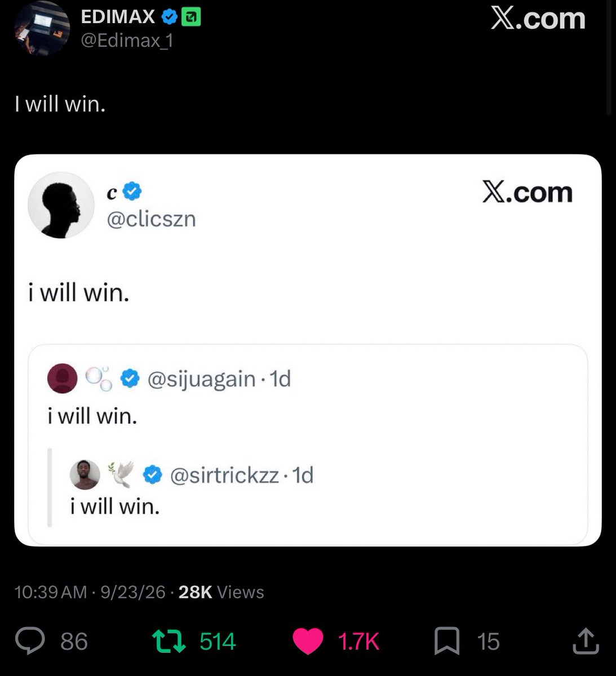Tap the reply speech bubble icon
The image size is (616, 676).
(x=30, y=642)
